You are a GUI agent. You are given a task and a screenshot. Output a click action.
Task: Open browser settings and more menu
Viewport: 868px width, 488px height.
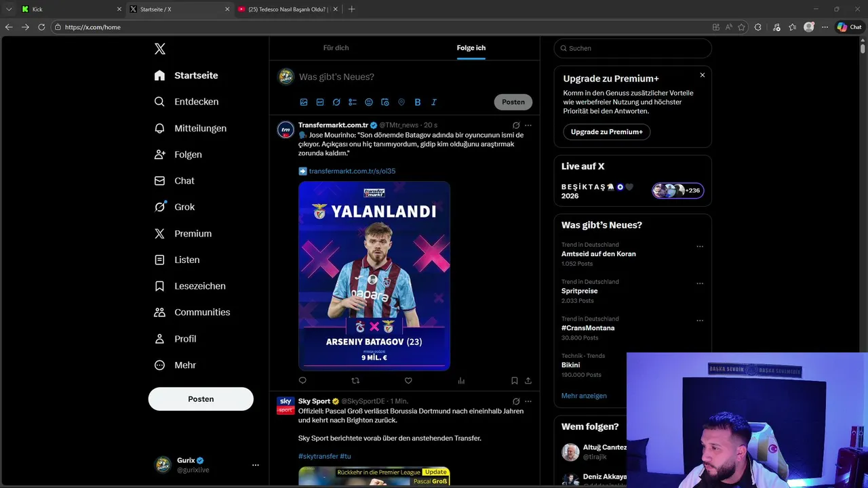tap(825, 27)
